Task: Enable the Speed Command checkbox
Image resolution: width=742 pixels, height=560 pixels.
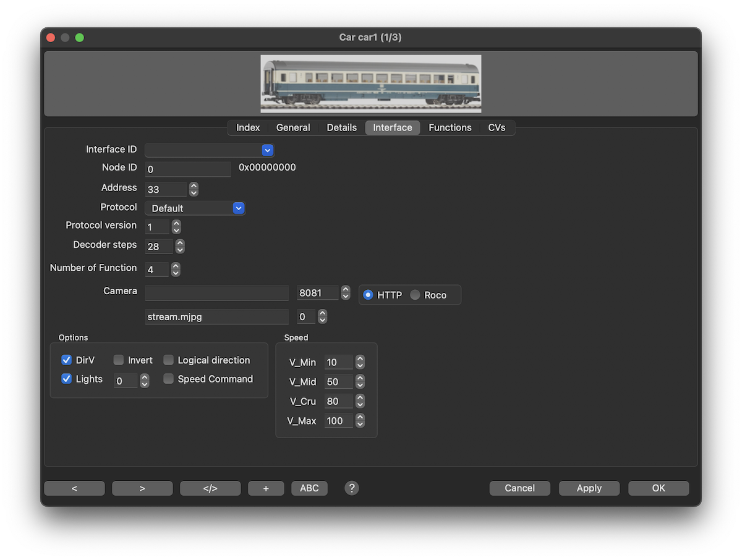Action: tap(168, 379)
